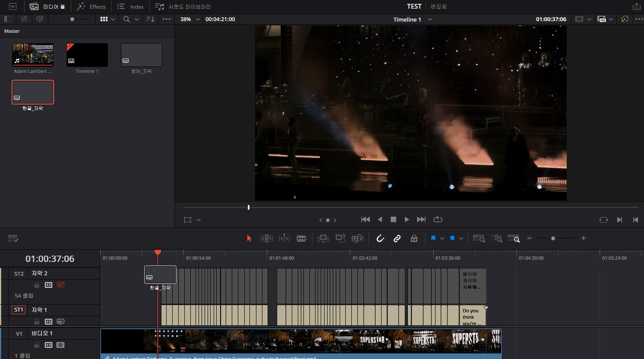Click the relink media chain icon
The width and height of the screenshot is (644, 359).
24,19
